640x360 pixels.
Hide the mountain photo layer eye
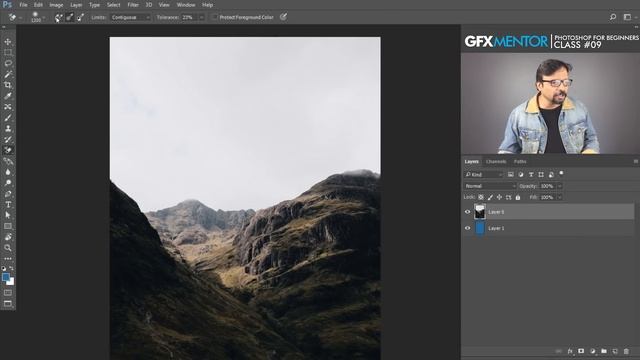[x=468, y=212]
